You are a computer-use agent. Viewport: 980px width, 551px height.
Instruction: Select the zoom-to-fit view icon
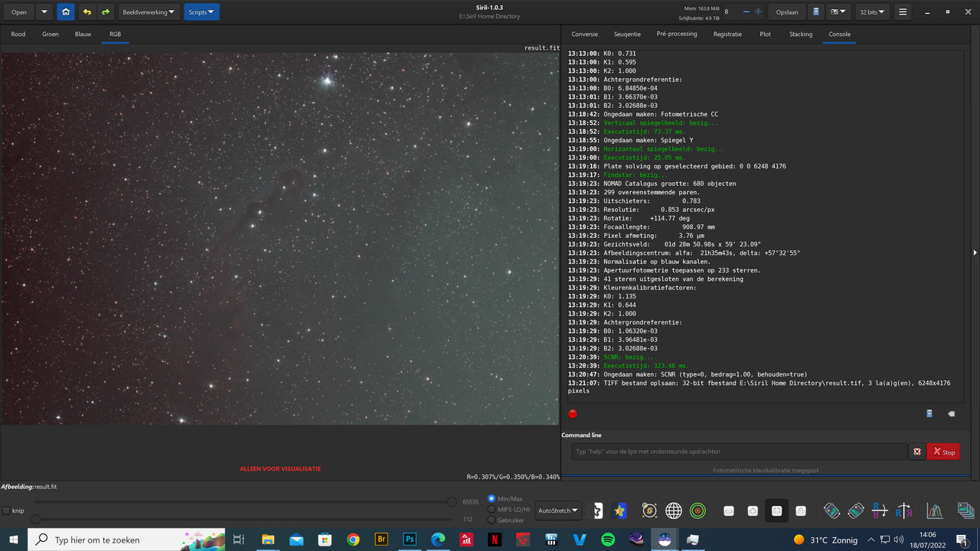click(x=776, y=510)
